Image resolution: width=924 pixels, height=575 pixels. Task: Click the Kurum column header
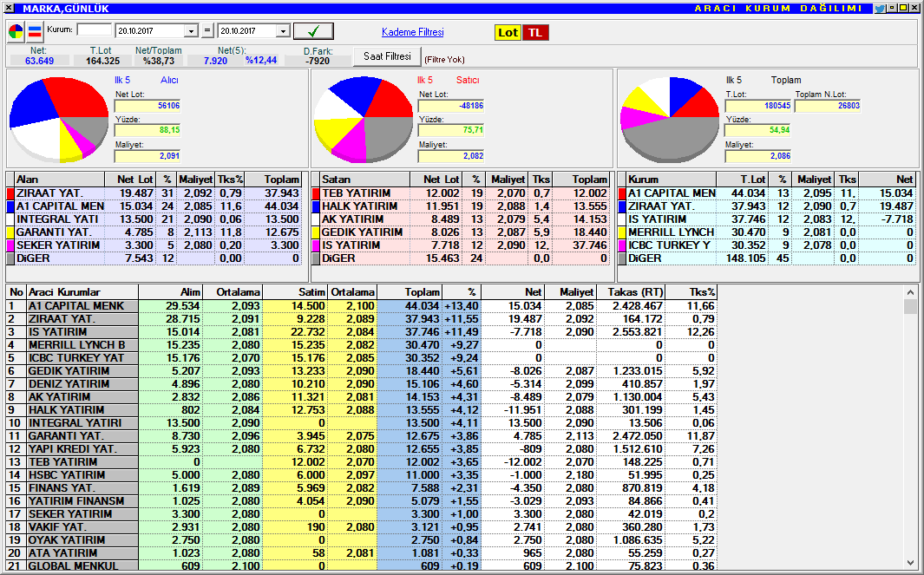(x=672, y=180)
